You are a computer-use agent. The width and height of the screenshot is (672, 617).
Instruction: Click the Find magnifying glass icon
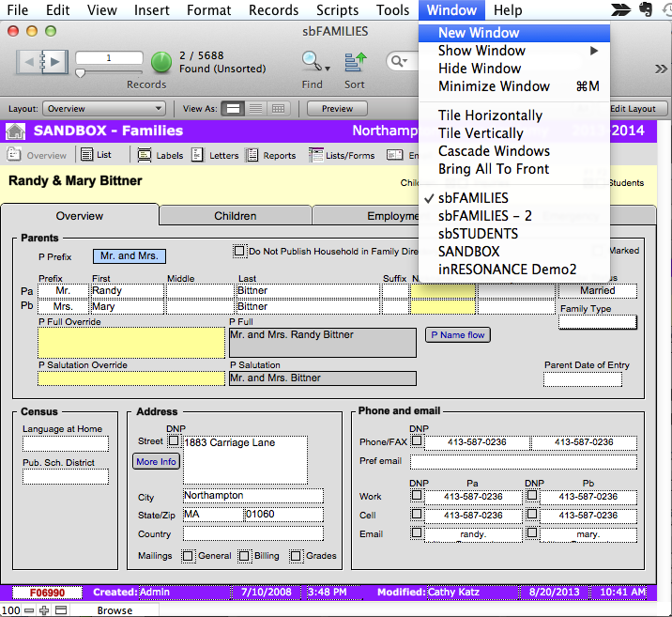tap(311, 62)
